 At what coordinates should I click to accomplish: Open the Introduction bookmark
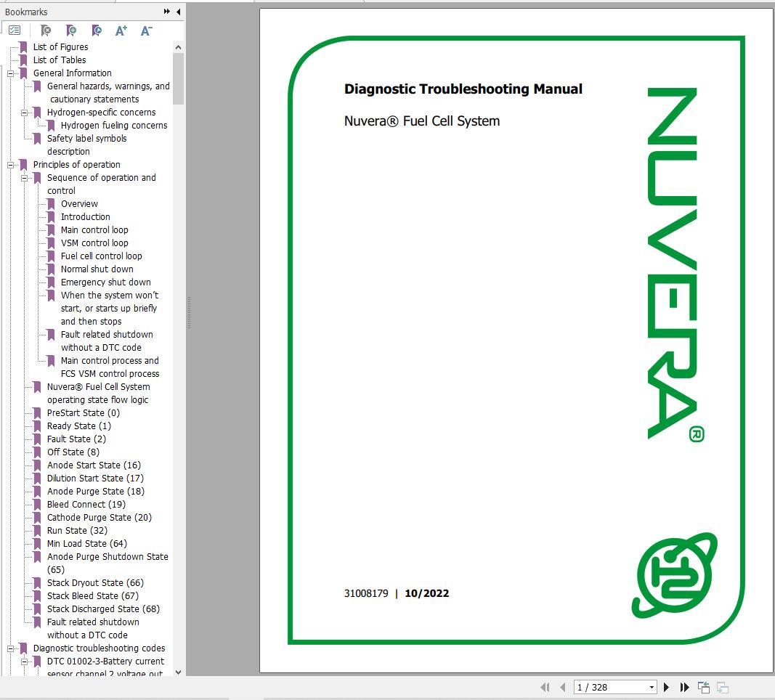[86, 217]
